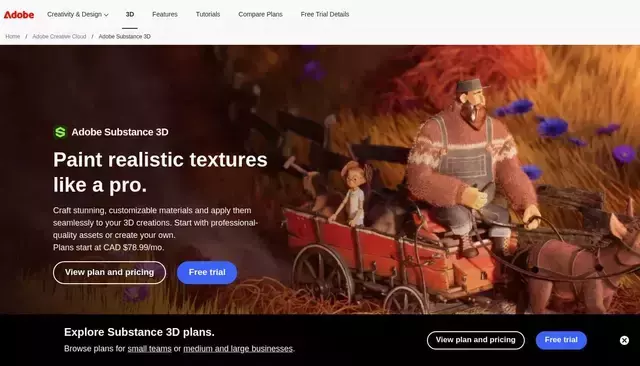Click View plan and pricing in bottom banner
Viewport: 640px width, 366px height.
[x=476, y=340]
